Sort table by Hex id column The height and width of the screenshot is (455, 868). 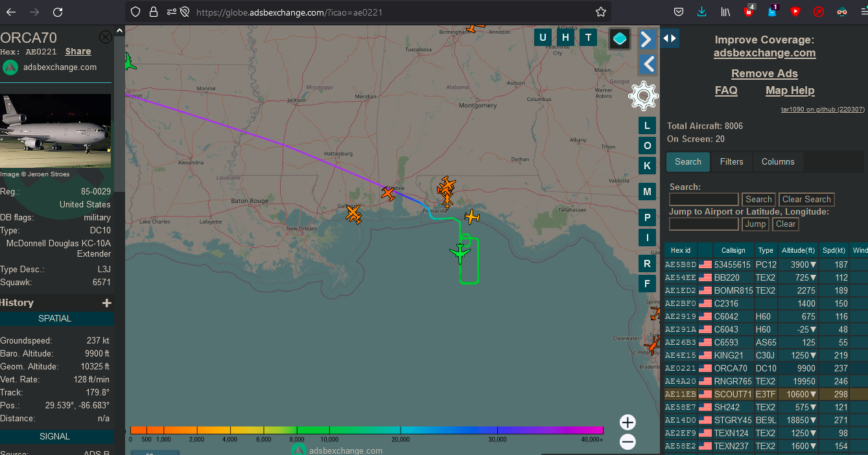tap(681, 250)
